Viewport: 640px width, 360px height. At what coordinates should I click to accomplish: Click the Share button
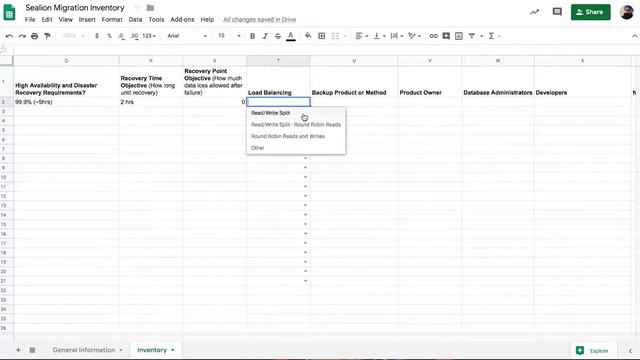pos(590,12)
